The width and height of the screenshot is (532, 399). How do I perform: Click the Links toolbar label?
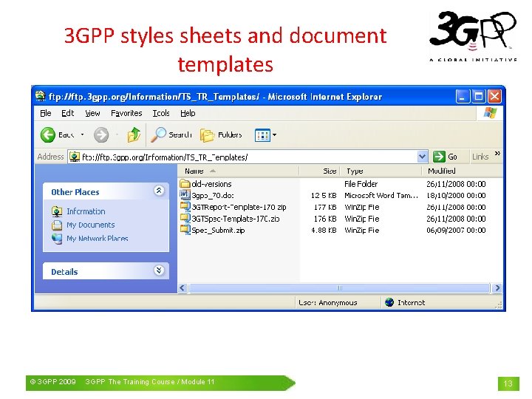tap(480, 157)
